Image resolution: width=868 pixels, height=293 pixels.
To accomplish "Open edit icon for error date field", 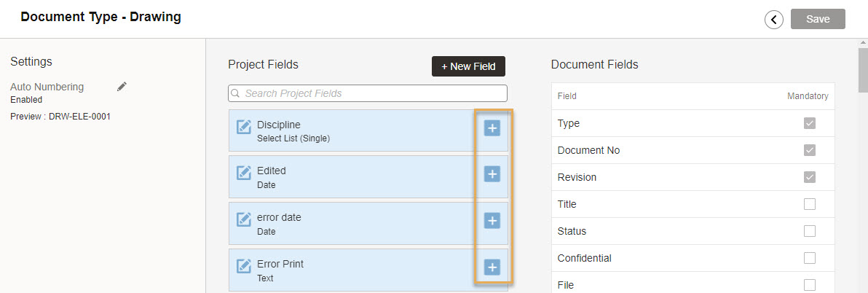I will [243, 219].
